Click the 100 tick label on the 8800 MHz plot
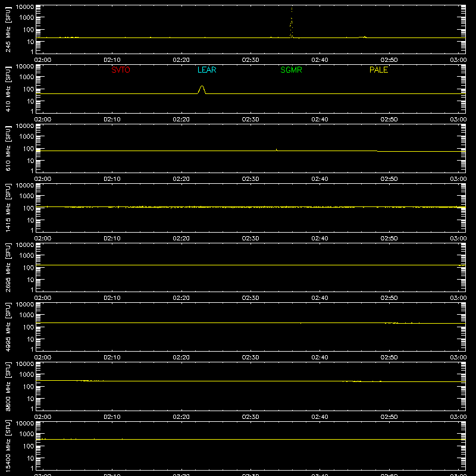 (x=29, y=387)
